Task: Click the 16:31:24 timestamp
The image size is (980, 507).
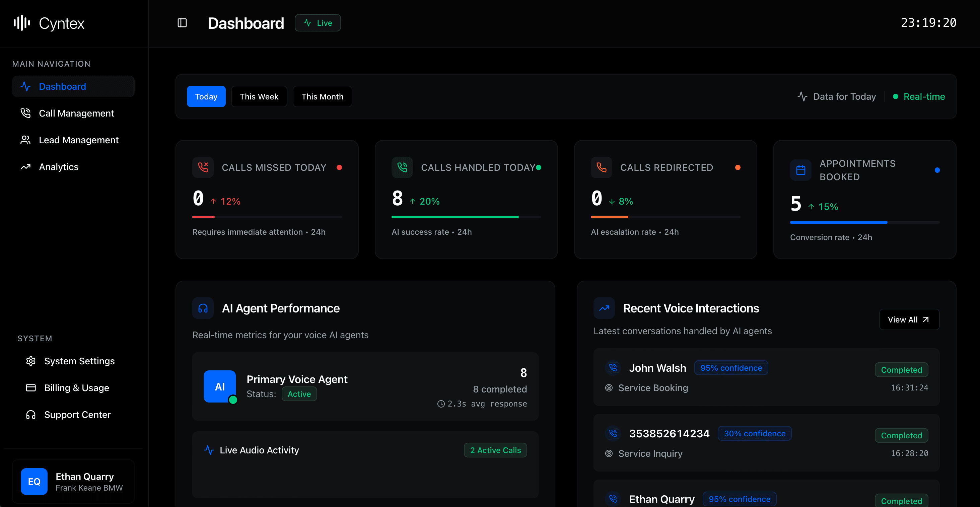Action: (910, 387)
